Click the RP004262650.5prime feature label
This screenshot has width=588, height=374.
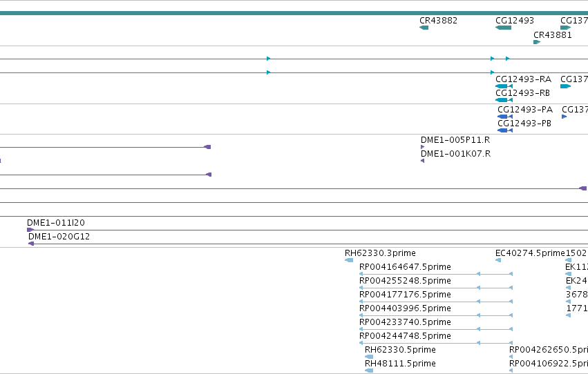point(548,350)
